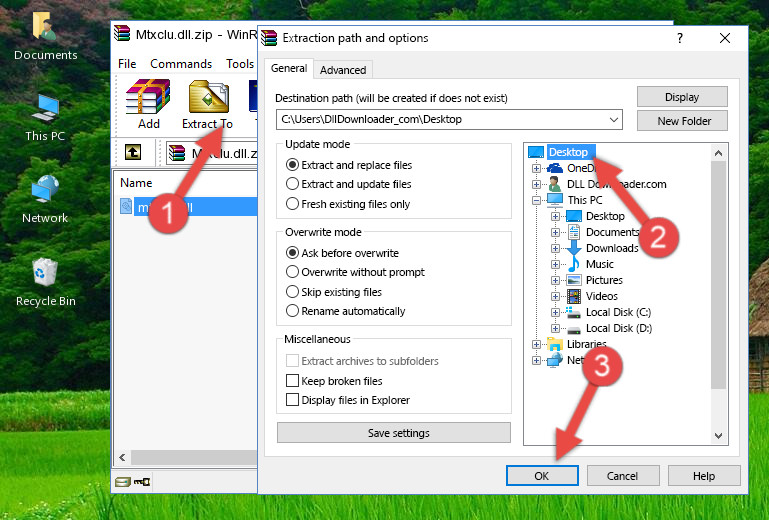Go up one level in WinRAR

pos(133,152)
